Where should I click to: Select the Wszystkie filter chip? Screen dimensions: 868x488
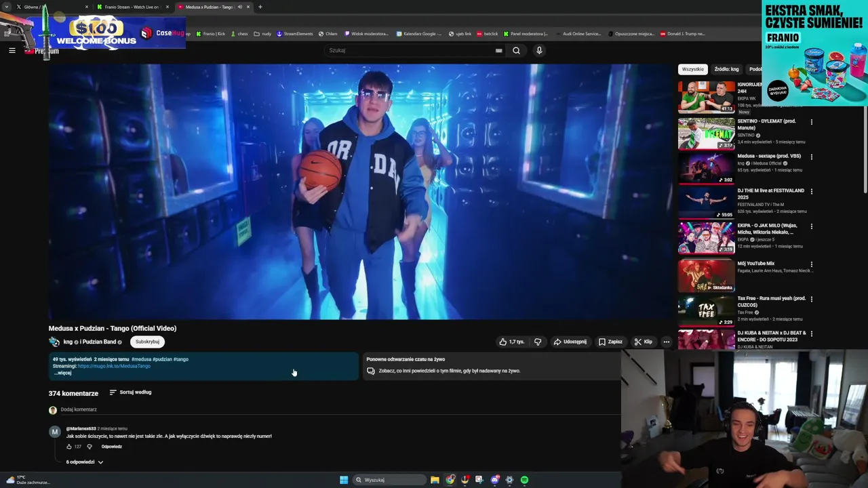(692, 69)
